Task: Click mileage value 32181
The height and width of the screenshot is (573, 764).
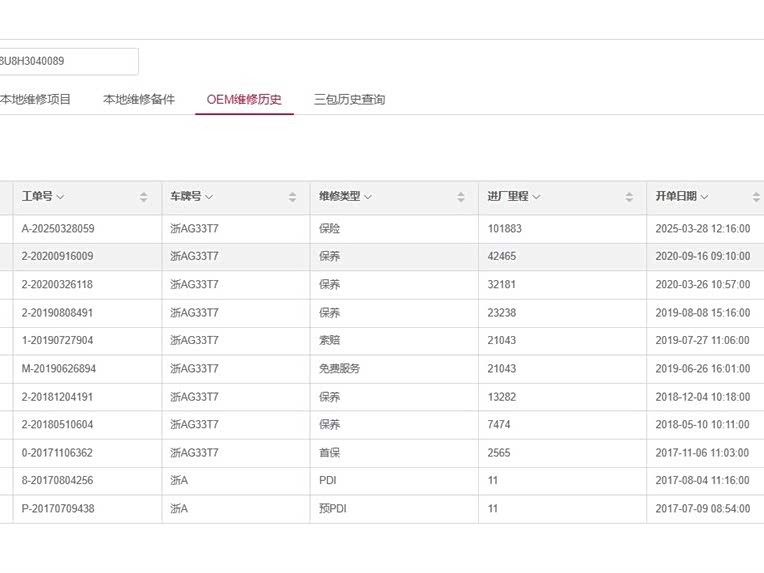Action: [x=501, y=285]
